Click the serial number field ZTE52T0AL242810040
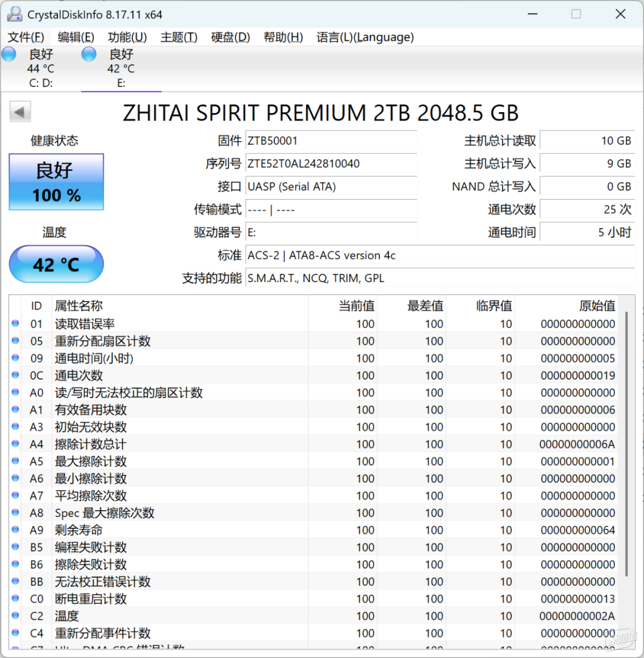 click(x=331, y=164)
